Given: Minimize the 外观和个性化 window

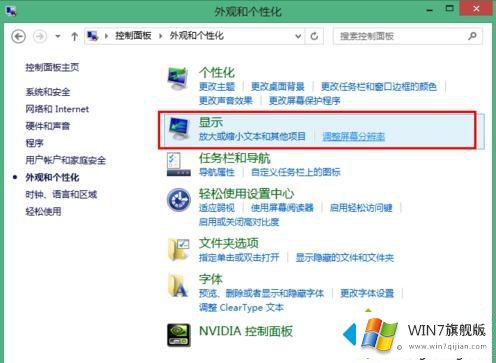Looking at the screenshot, I should [430, 10].
